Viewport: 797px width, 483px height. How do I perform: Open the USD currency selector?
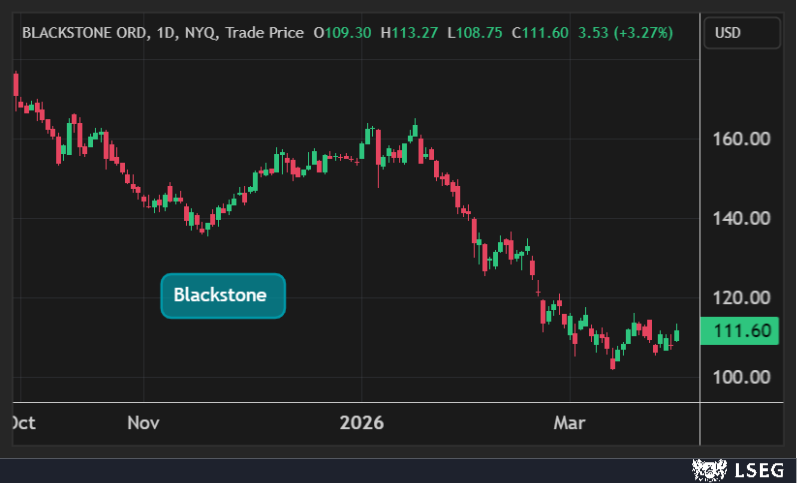point(742,33)
